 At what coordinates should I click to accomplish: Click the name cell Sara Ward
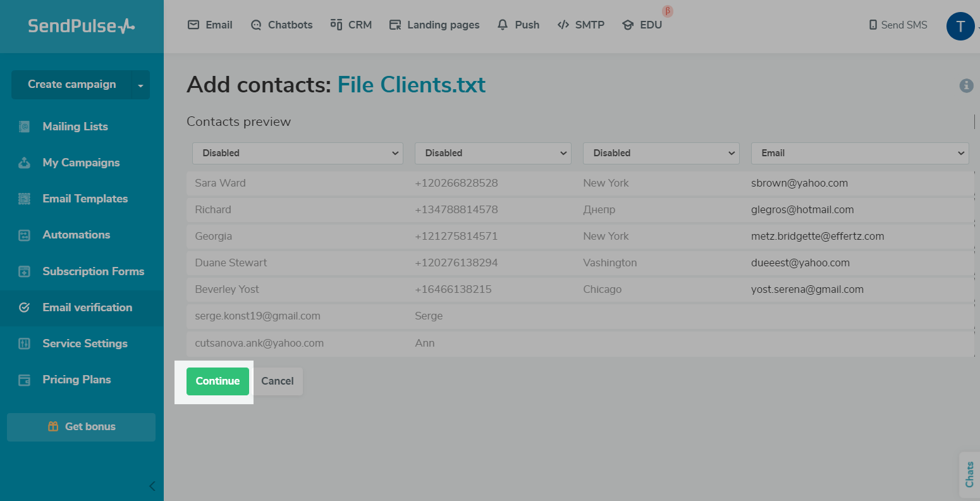point(220,183)
